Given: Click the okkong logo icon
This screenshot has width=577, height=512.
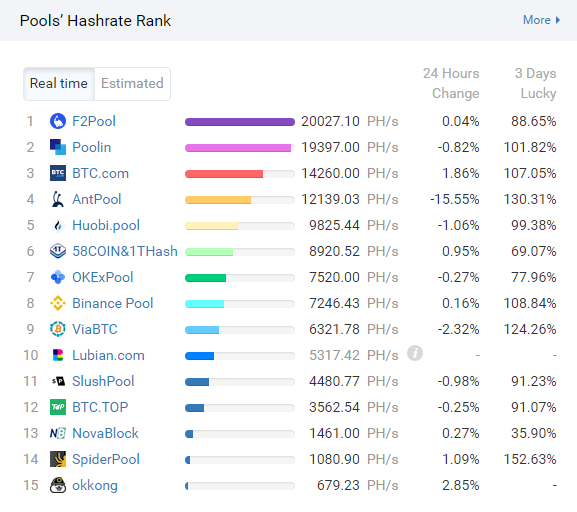Looking at the screenshot, I should [x=58, y=485].
